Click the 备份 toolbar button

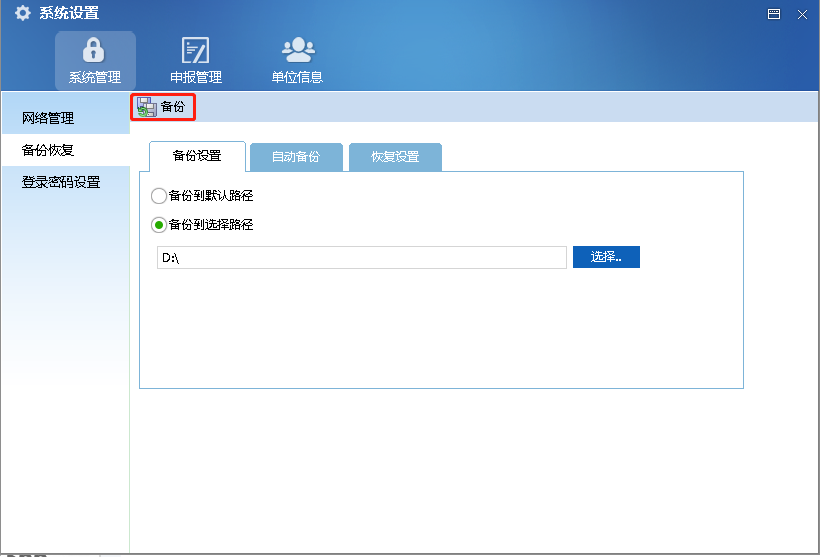coord(163,107)
